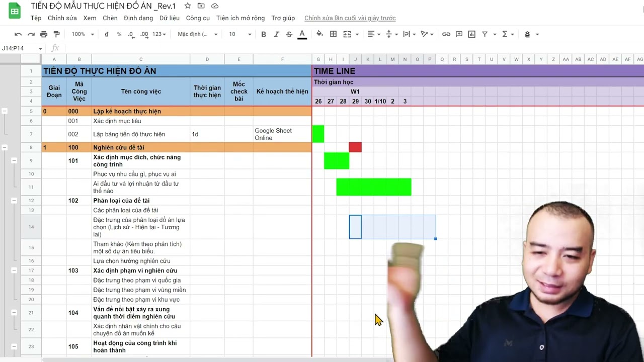Open the 123 number format dropdown
Image resolution: width=644 pixels, height=362 pixels.
point(159,34)
